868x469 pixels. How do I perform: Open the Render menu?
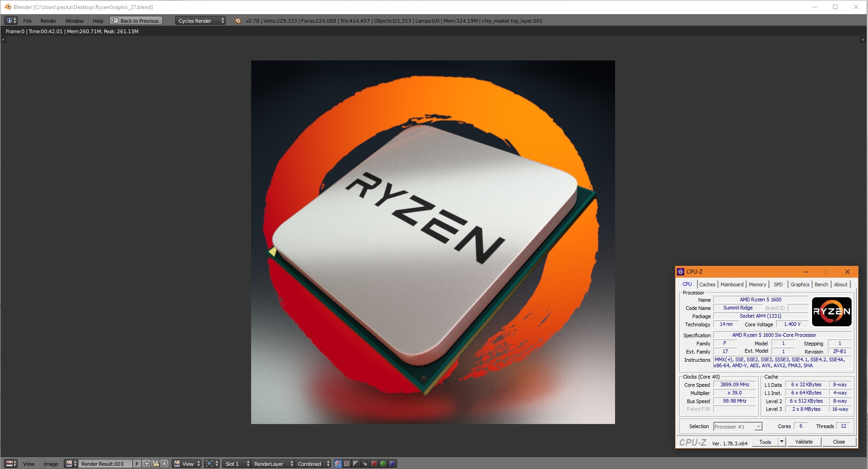pyautogui.click(x=48, y=20)
